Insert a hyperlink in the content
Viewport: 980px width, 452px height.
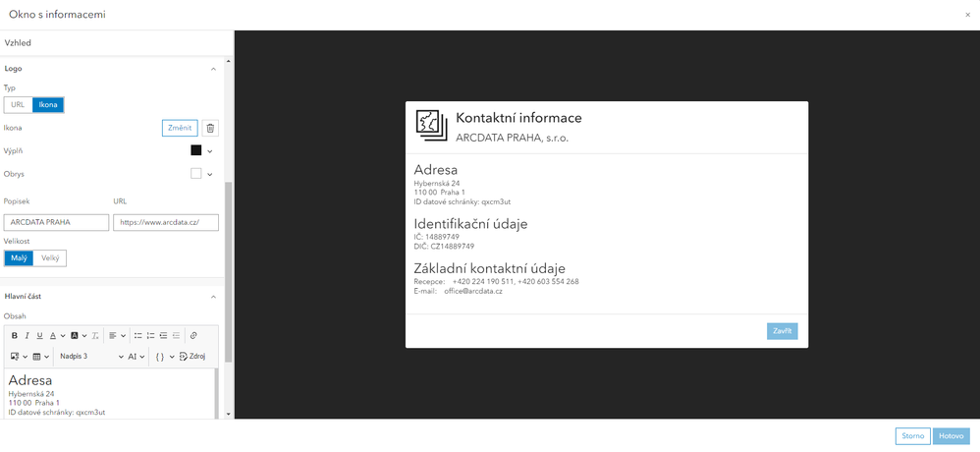click(x=193, y=336)
